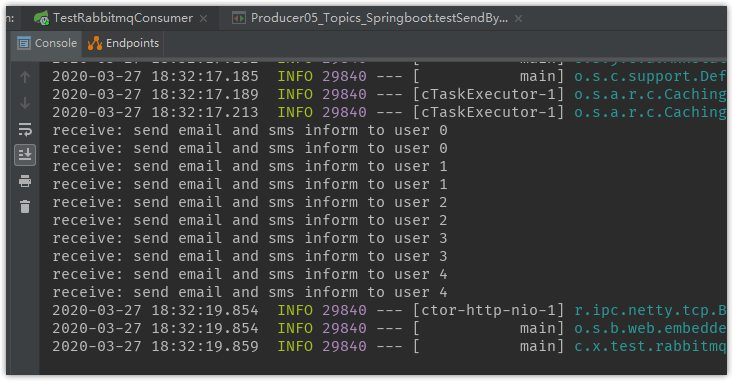733x381 pixels.
Task: Click the r.ipc.netty.tcp logger name
Action: tap(650, 310)
